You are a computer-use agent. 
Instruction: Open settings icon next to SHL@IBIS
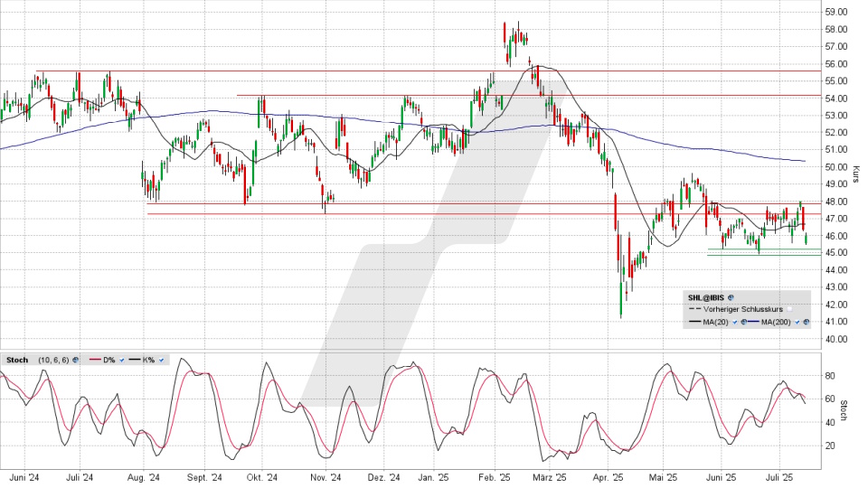click(x=731, y=297)
